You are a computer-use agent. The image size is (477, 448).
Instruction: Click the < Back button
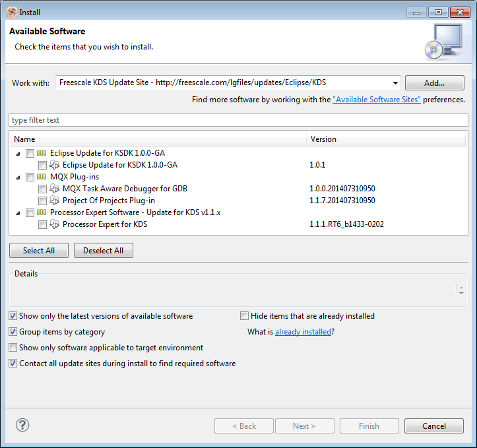[x=244, y=426]
